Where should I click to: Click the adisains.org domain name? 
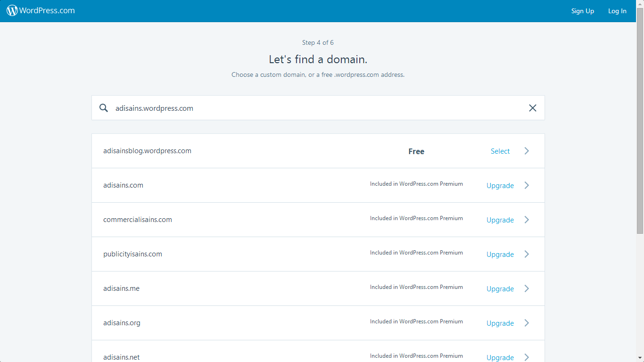122,323
